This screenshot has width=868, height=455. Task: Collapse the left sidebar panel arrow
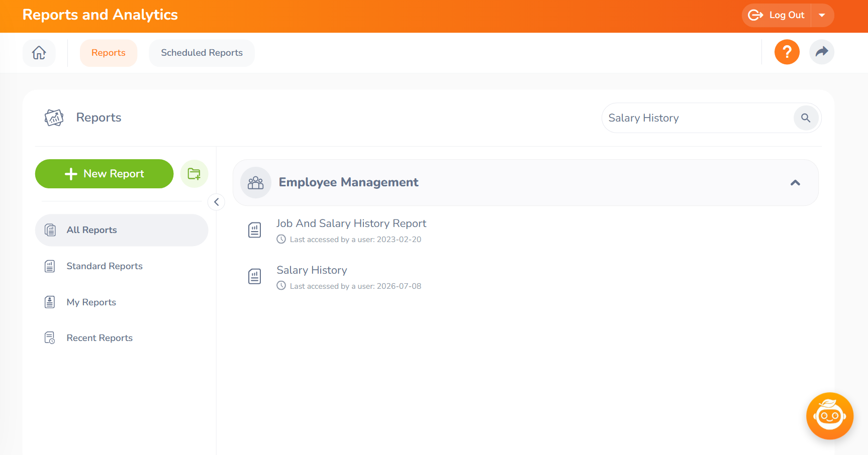(216, 202)
